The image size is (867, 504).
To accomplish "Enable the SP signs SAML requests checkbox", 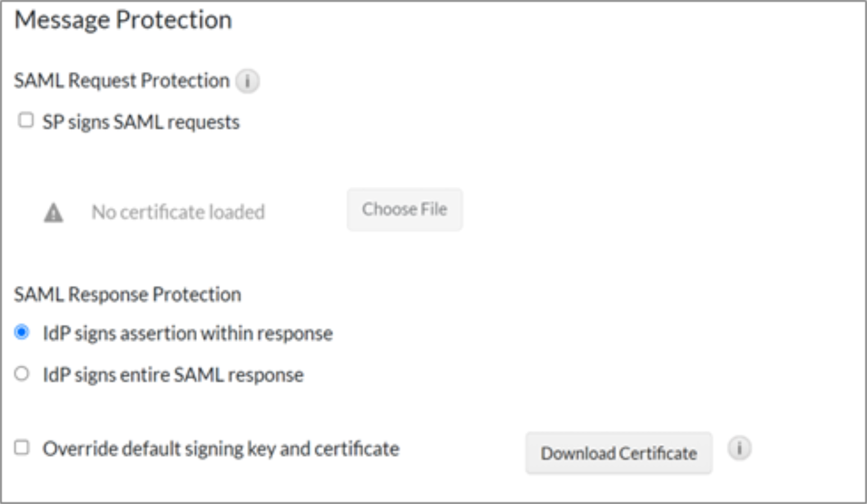I will [x=26, y=120].
